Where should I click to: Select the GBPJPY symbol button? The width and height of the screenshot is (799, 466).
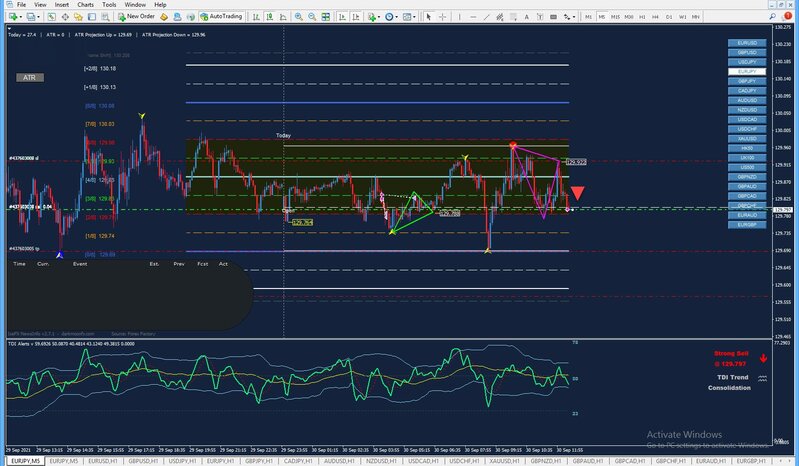(747, 81)
